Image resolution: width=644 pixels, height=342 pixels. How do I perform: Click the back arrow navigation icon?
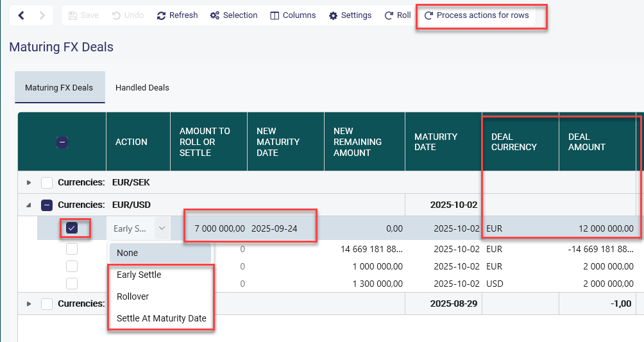tap(21, 15)
